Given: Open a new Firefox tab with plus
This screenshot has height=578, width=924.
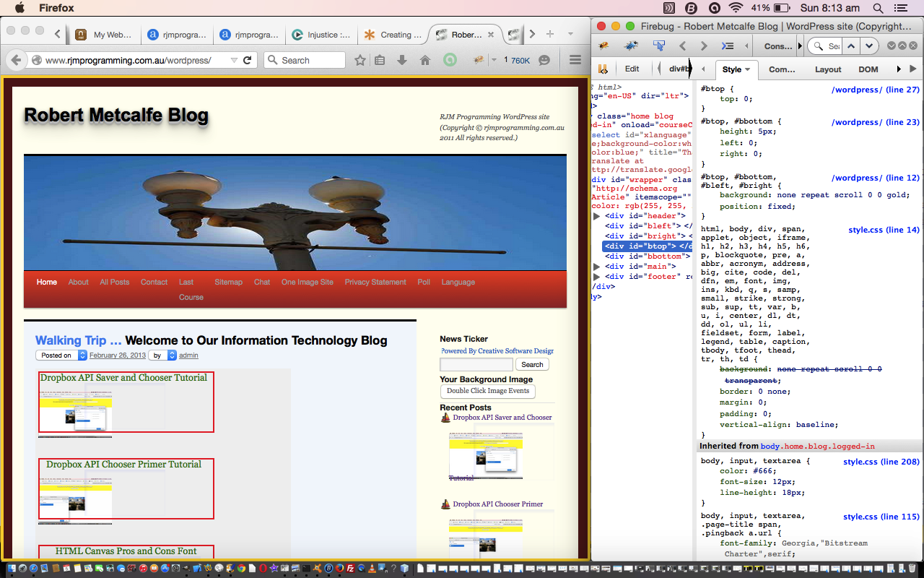Looking at the screenshot, I should pos(550,34).
